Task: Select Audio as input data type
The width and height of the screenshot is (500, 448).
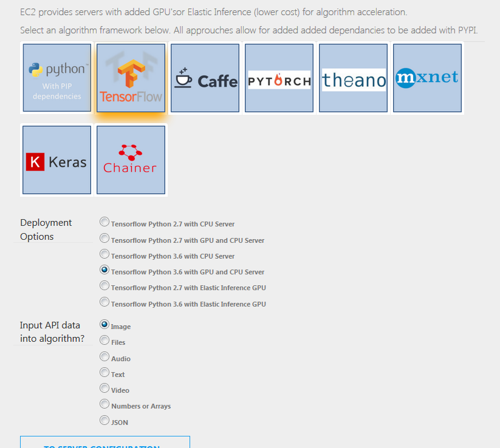Action: pyautogui.click(x=104, y=356)
